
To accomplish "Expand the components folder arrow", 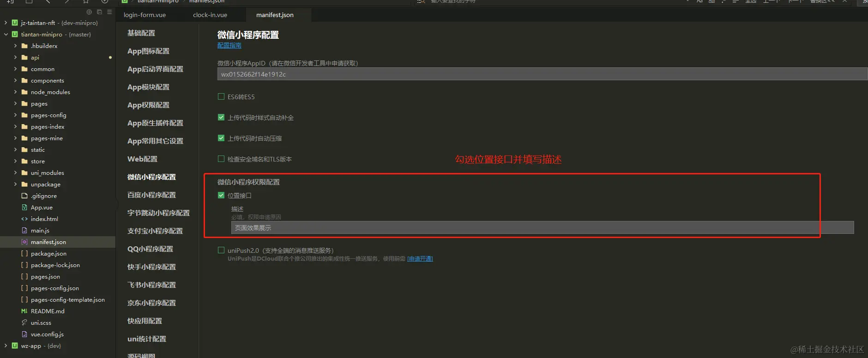I will (15, 80).
